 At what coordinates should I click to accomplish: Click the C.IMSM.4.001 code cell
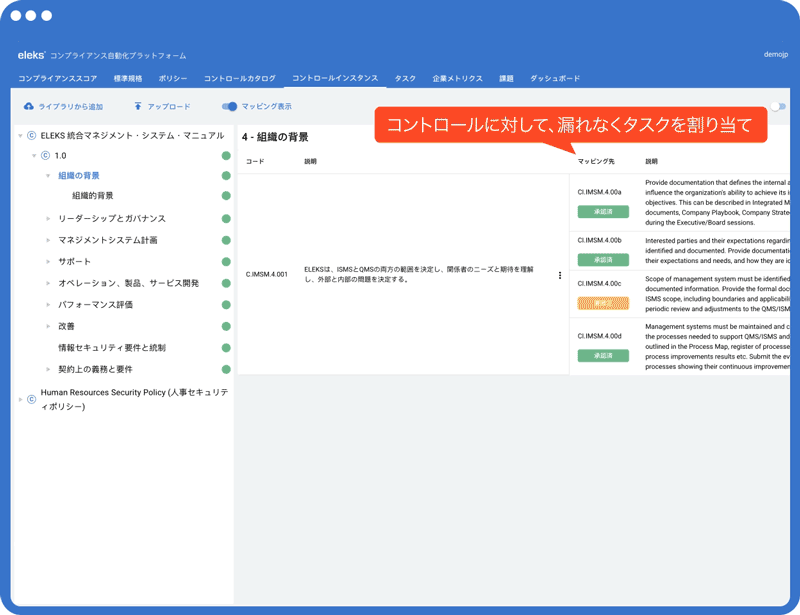pos(266,274)
